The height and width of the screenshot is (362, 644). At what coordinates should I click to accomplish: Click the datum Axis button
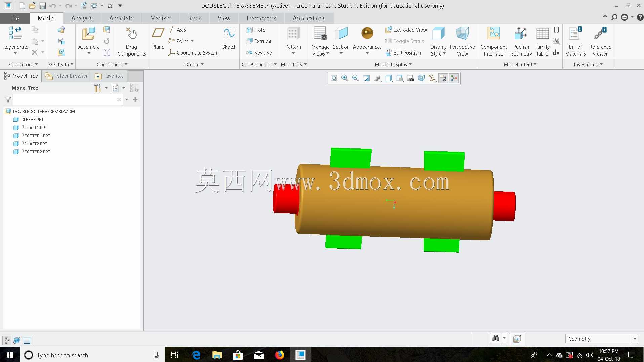177,30
